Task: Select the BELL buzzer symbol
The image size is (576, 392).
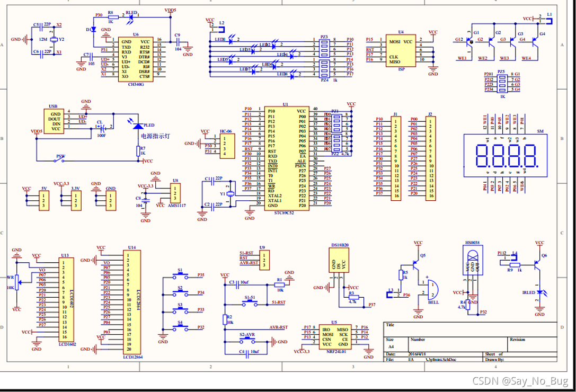Action: click(433, 289)
